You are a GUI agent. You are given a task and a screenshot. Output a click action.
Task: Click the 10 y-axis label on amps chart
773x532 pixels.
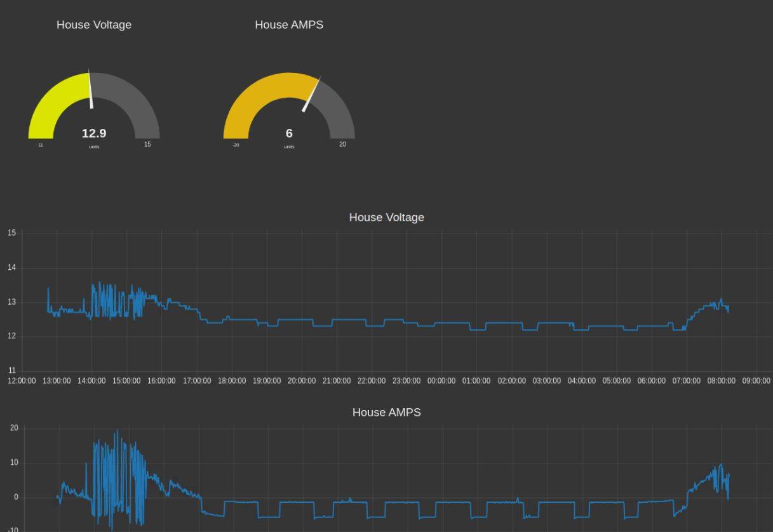14,463
